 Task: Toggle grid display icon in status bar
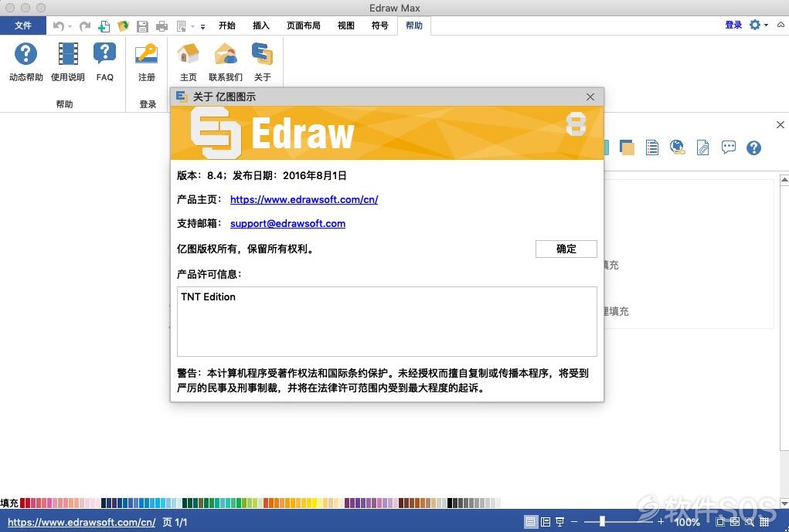(x=764, y=522)
